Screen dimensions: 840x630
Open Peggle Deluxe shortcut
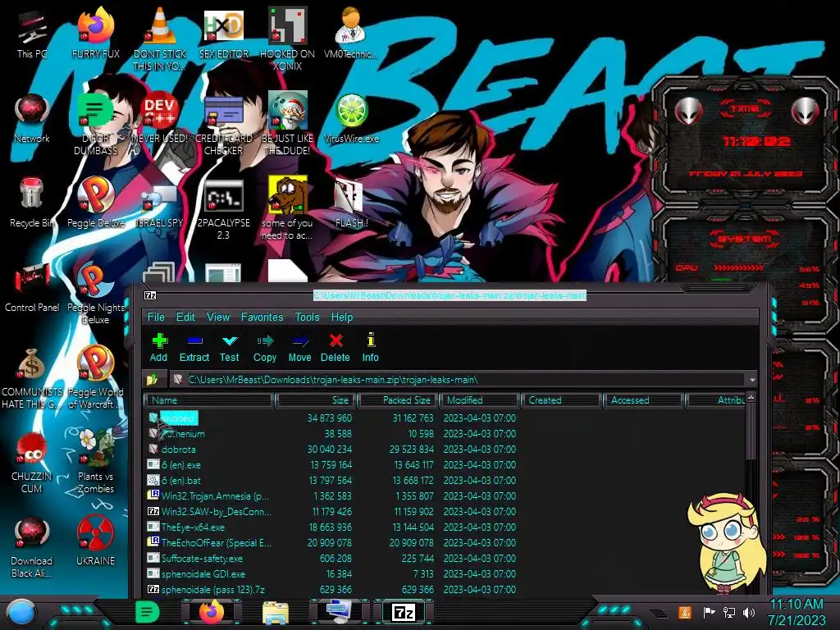[95, 203]
